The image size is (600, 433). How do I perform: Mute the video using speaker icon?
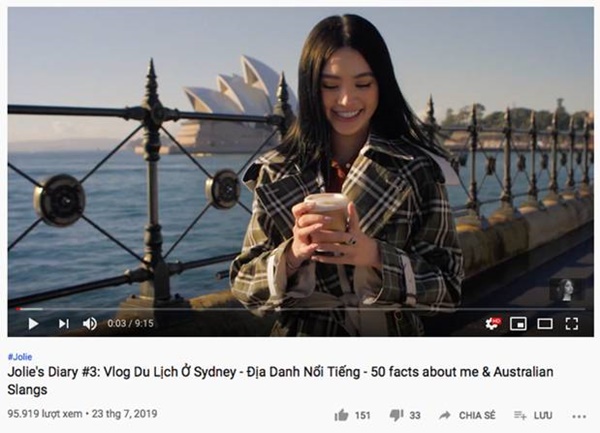90,324
